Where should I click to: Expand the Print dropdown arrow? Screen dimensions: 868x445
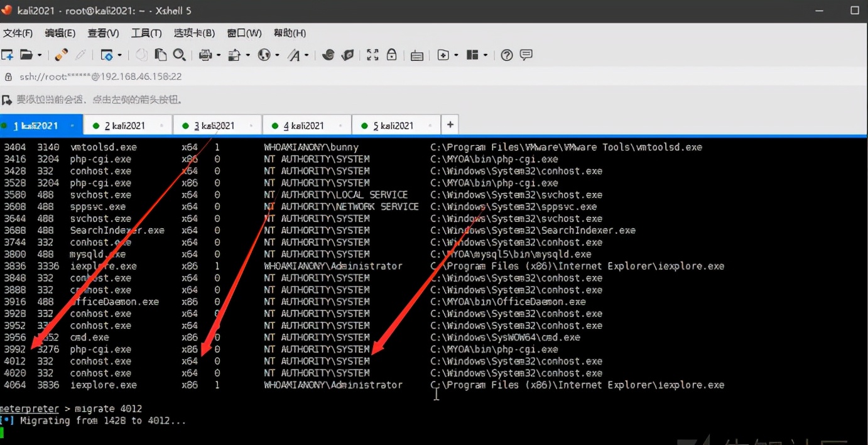(x=219, y=55)
